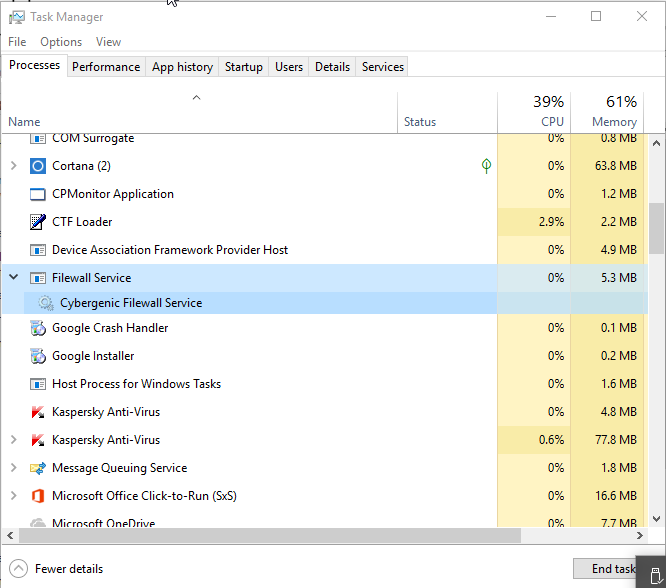666x588 pixels.
Task: Switch to the Users tab
Action: pos(289,67)
